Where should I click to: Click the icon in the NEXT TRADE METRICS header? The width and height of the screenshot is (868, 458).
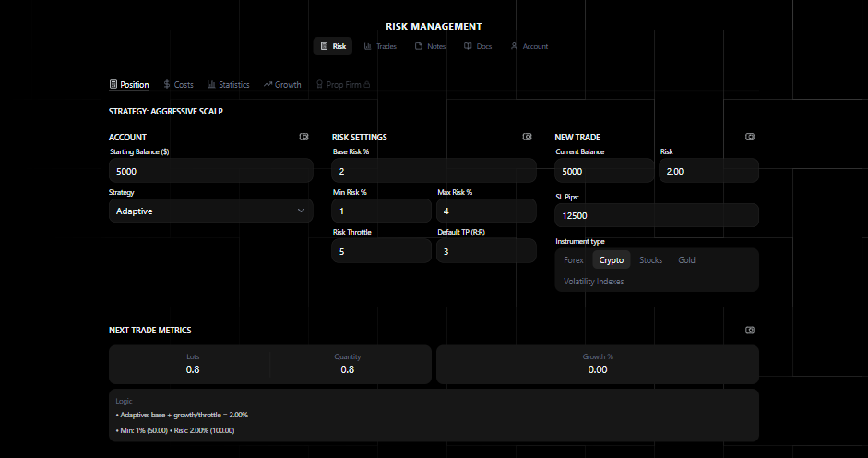click(750, 331)
